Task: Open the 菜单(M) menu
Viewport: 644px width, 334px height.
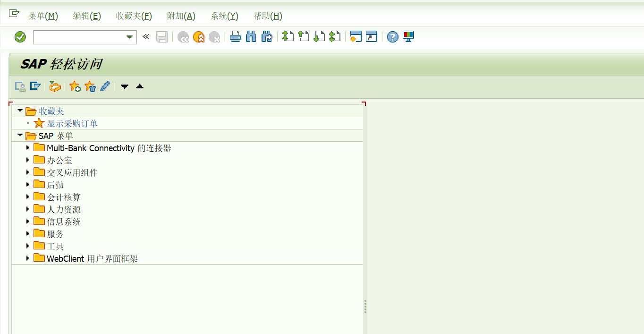Action: tap(43, 16)
